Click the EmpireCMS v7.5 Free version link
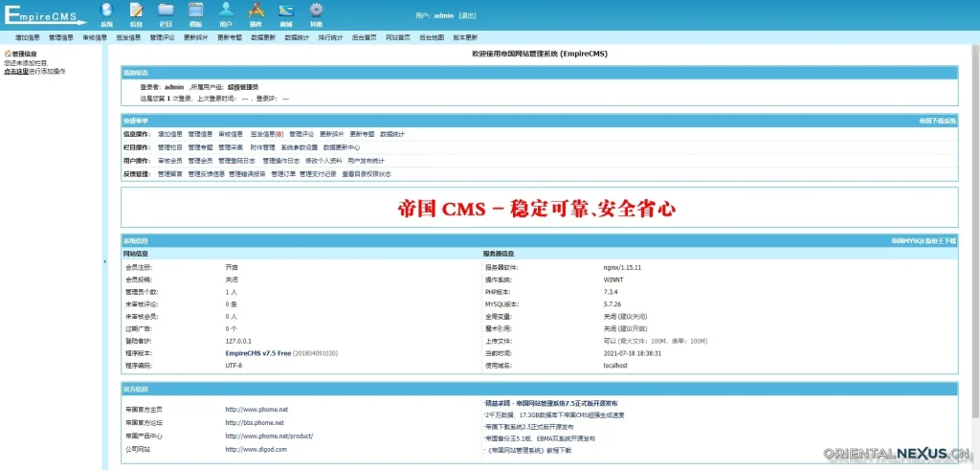This screenshot has width=980, height=470. tap(258, 353)
